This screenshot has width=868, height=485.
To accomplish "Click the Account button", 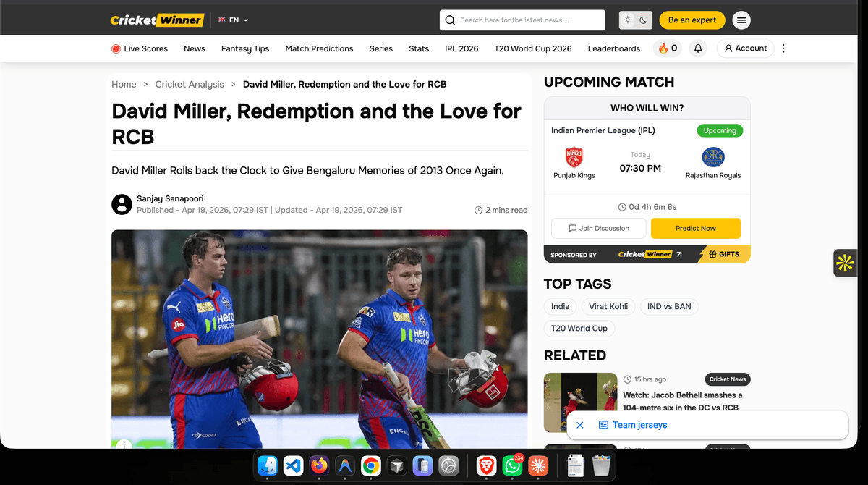I will point(745,48).
